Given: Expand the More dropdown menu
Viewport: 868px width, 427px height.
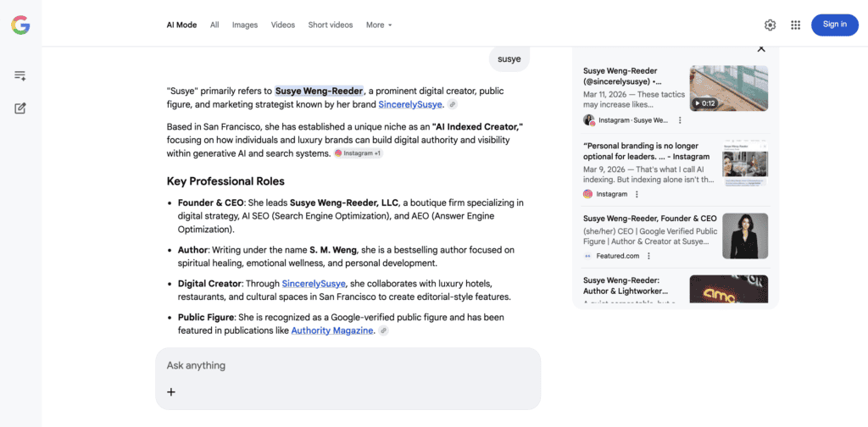Looking at the screenshot, I should [x=379, y=25].
